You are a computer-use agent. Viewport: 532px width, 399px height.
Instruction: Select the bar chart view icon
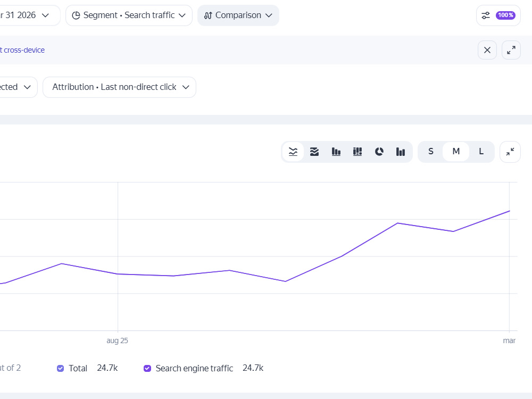tap(336, 152)
